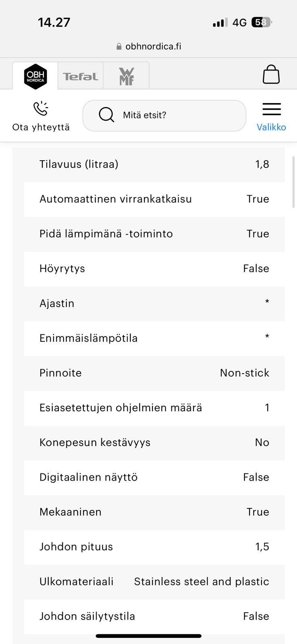Tap the obhnordica.fi address text
The height and width of the screenshot is (644, 297).
(x=153, y=46)
